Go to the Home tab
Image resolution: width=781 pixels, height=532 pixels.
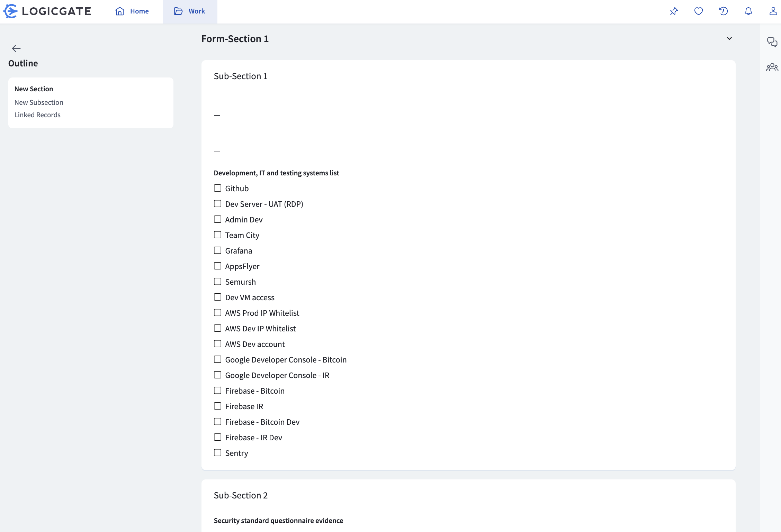click(132, 11)
